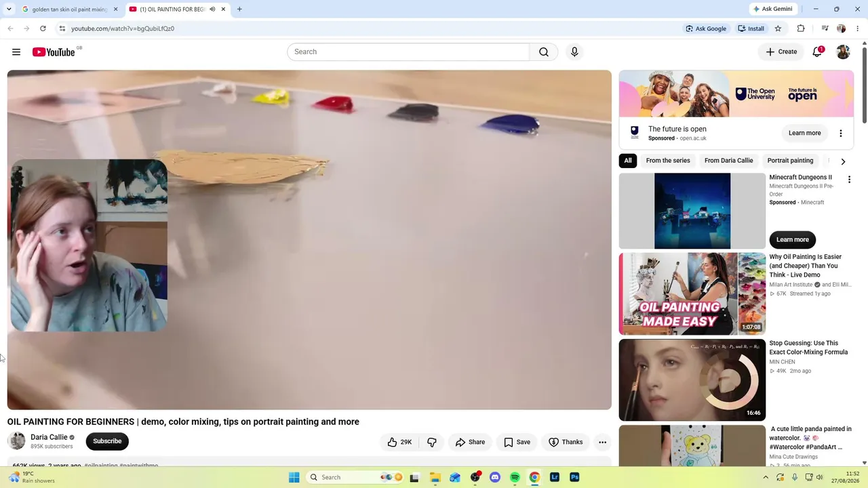Click the browser address bar URL

click(123, 28)
